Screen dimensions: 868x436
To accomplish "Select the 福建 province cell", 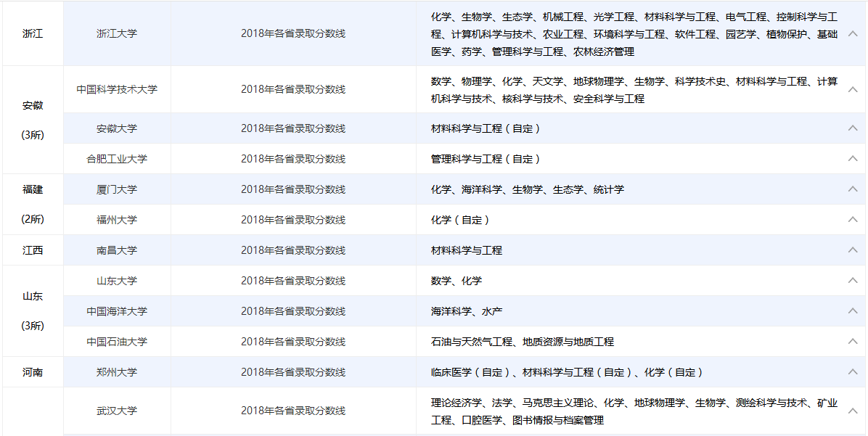I will pos(33,204).
